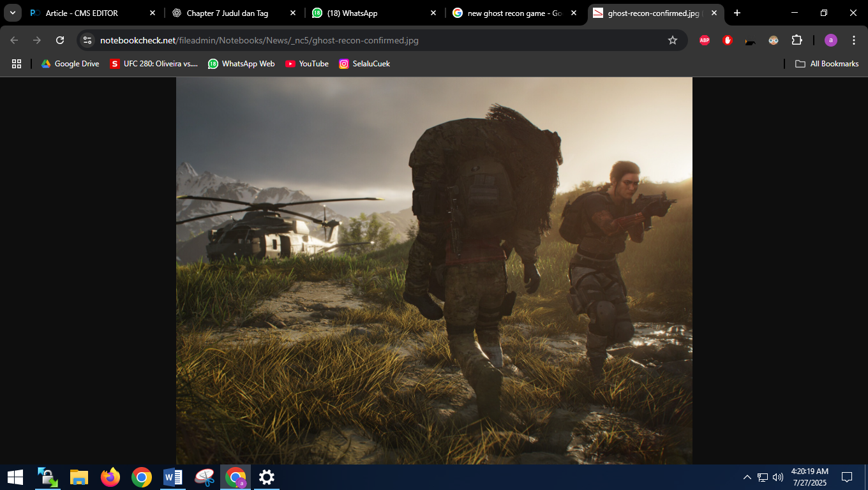Close the new ghost recon game tab

[574, 13]
